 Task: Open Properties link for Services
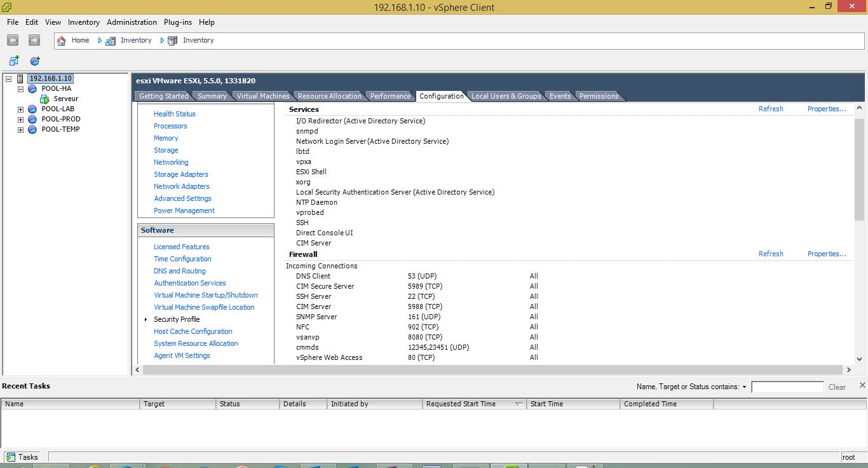pyautogui.click(x=827, y=109)
